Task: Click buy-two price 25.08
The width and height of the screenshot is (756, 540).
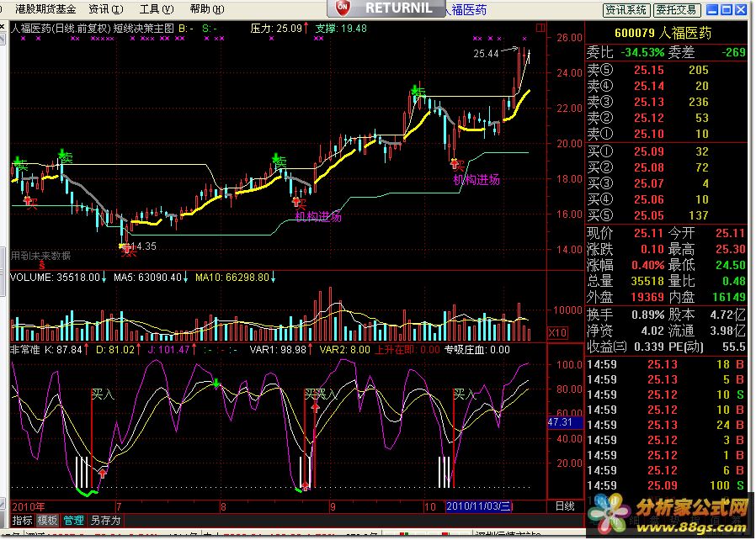Action: 649,167
